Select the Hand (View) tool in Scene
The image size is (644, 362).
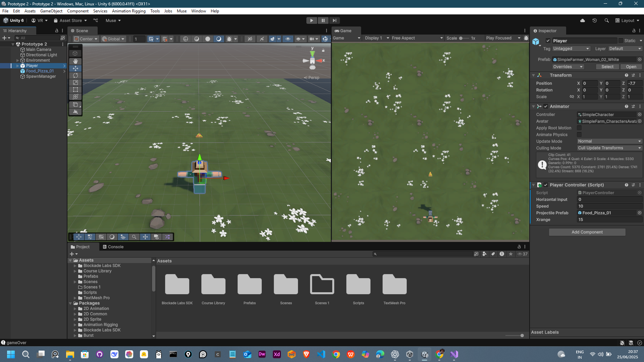point(76,61)
